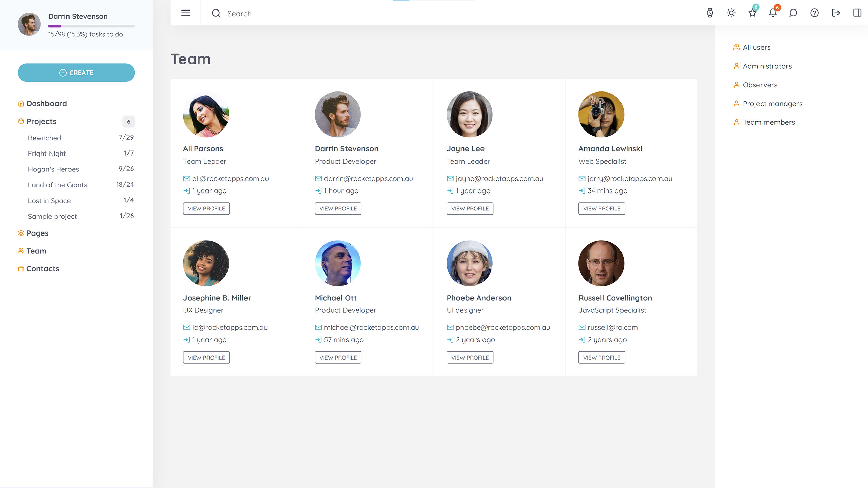Open the Bewitched project
Screen dimensions: 868x488
pos(44,138)
